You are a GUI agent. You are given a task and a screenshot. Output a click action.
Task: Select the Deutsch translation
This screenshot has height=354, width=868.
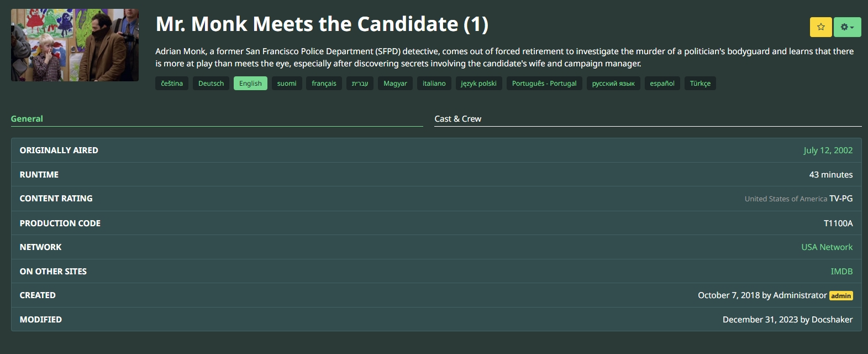(x=211, y=84)
